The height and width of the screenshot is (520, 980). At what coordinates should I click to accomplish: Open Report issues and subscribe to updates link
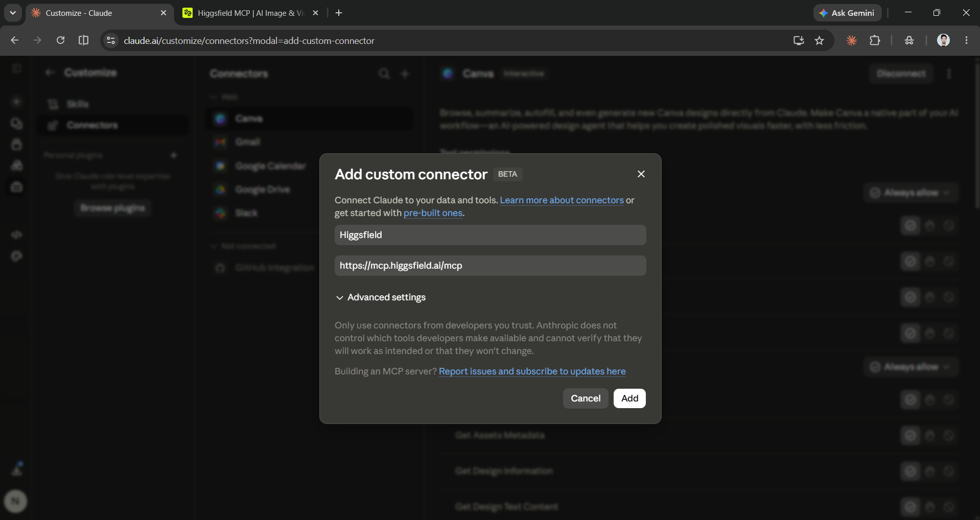click(x=532, y=371)
